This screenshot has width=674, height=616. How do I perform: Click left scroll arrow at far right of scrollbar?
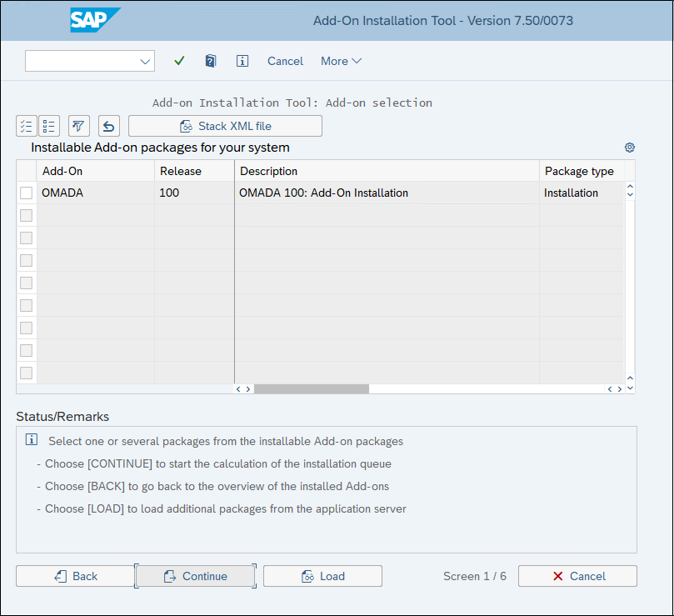[610, 389]
